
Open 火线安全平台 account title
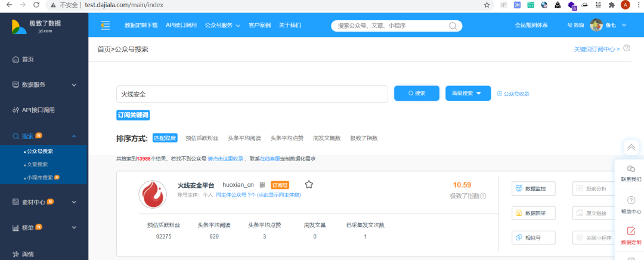tap(196, 185)
